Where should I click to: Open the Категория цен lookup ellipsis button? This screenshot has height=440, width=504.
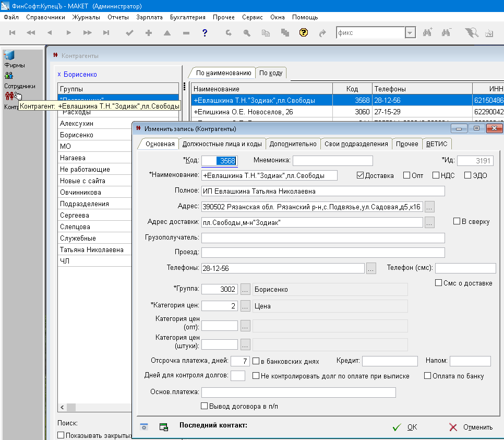pos(245,306)
